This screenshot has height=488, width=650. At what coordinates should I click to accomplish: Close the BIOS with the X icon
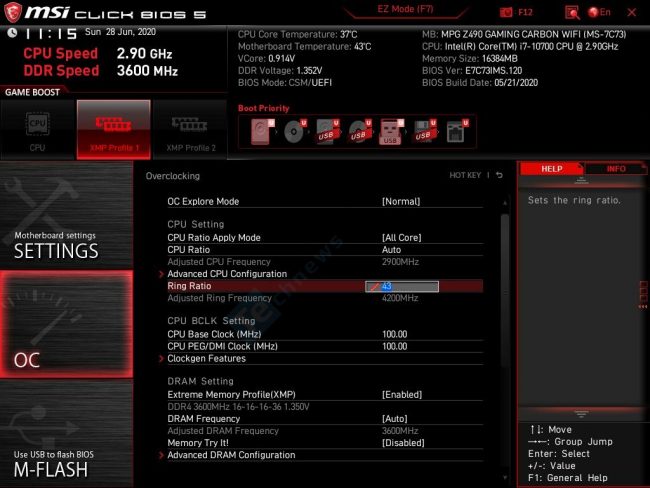pos(632,12)
